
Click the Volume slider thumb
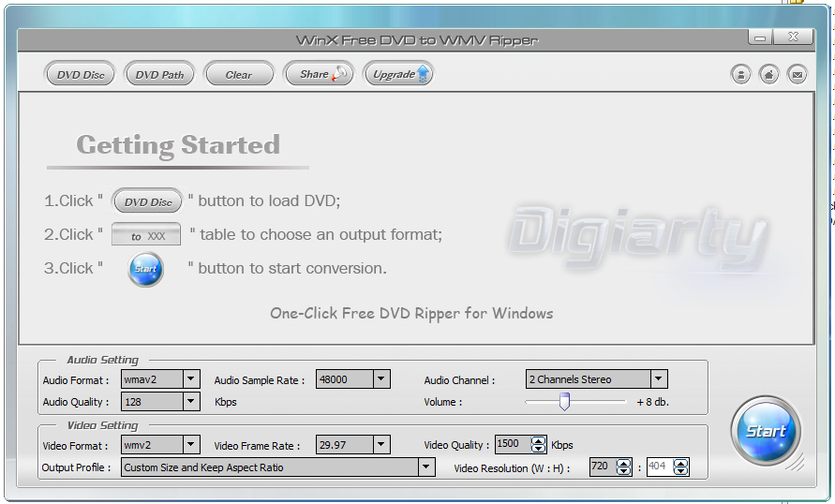click(x=564, y=401)
